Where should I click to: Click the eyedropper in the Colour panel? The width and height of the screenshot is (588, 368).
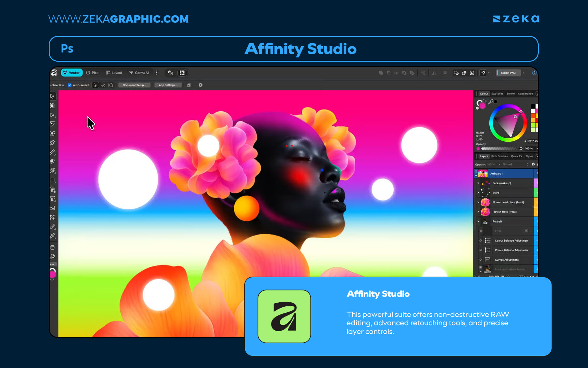[491, 101]
